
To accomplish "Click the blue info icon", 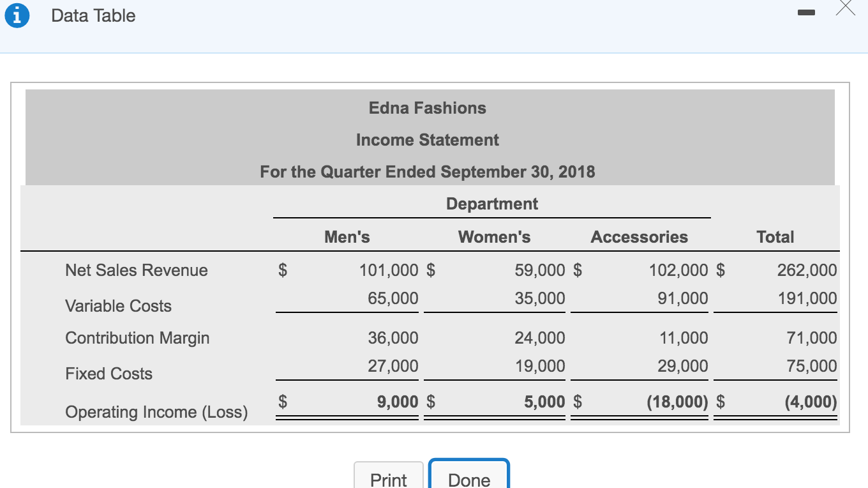I will (17, 15).
